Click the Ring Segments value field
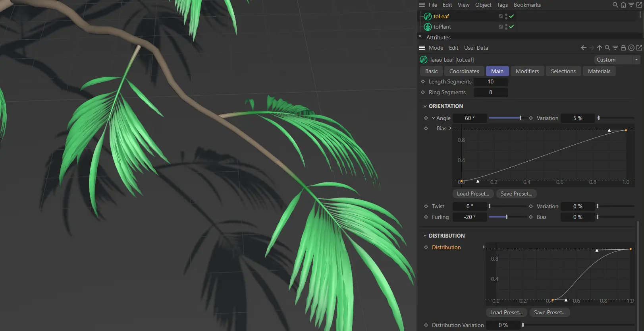644x331 pixels. coord(491,92)
